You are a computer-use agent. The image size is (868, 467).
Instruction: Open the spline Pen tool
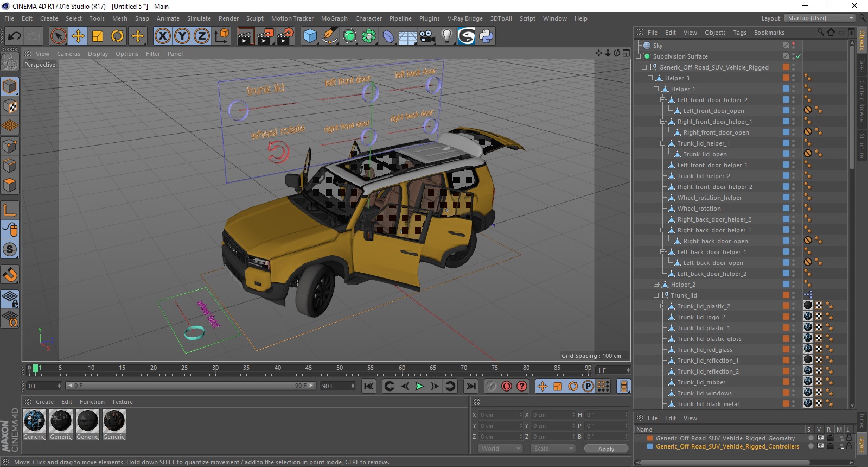(330, 36)
